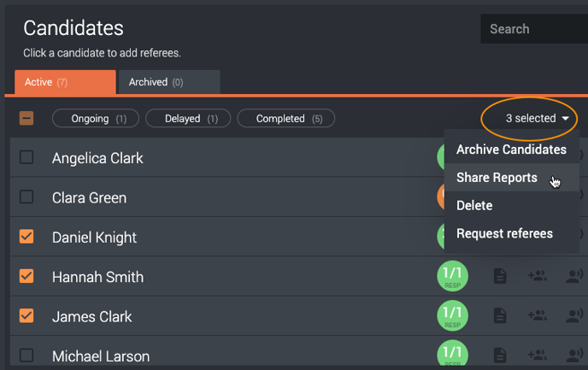588x370 pixels.
Task: Filter by the Completed status pill
Action: click(x=286, y=119)
